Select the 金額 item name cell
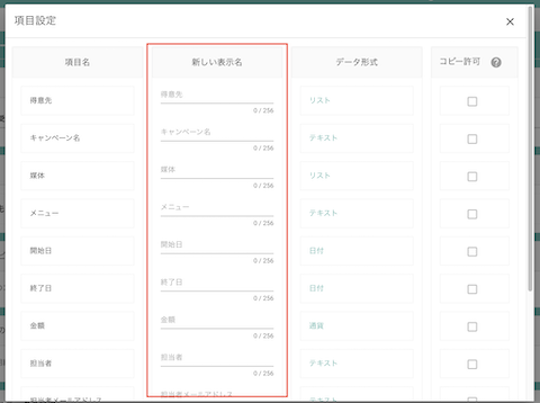The height and width of the screenshot is (403, 540). coord(77,326)
